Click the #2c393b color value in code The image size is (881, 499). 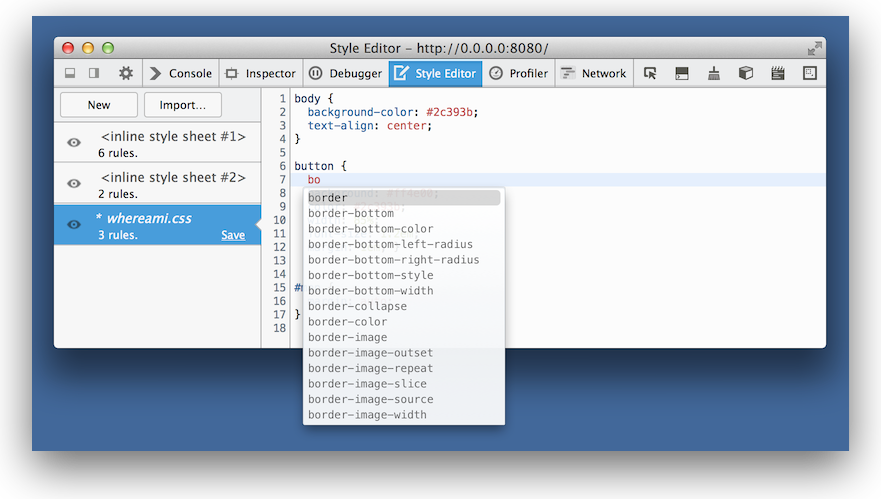point(452,112)
